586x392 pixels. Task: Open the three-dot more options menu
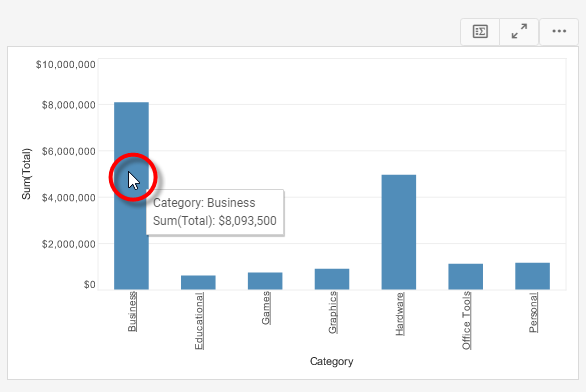pos(559,31)
